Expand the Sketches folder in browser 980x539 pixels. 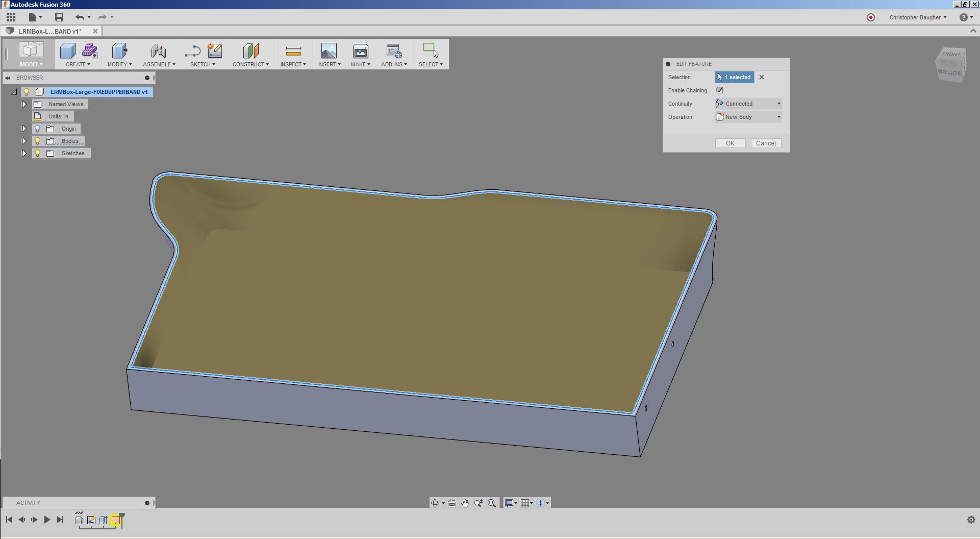(x=24, y=153)
